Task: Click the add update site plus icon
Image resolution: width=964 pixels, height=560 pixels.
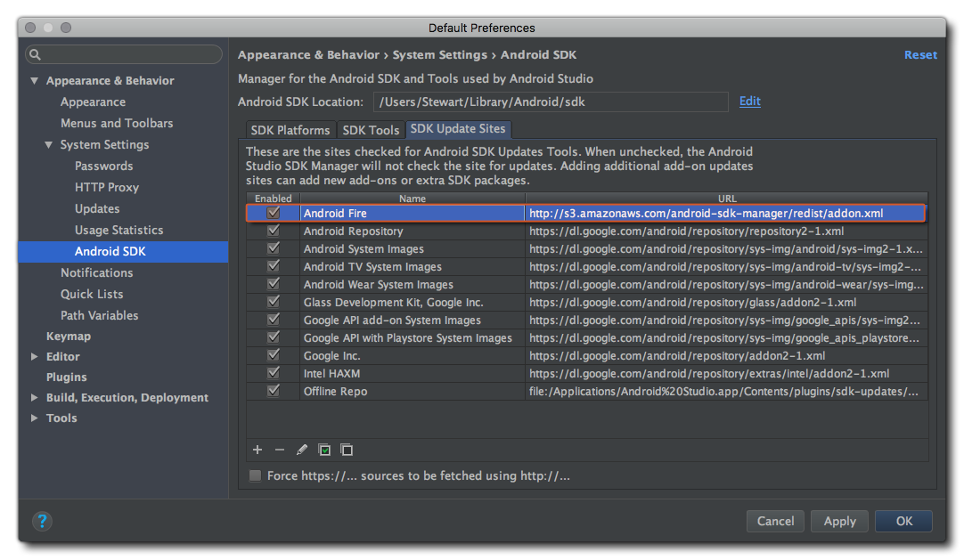Action: 257,450
